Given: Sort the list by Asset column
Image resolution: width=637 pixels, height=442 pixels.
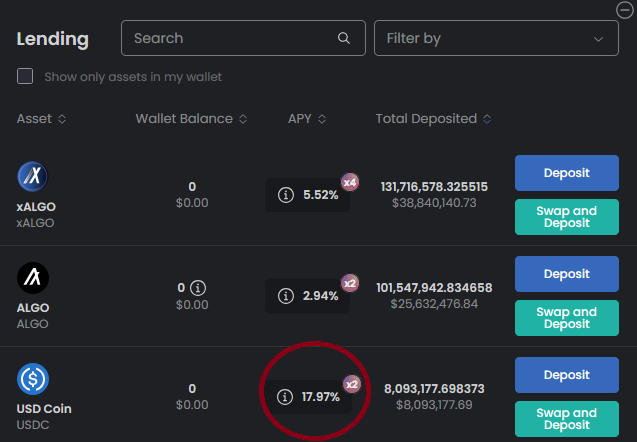Looking at the screenshot, I should 41,119.
